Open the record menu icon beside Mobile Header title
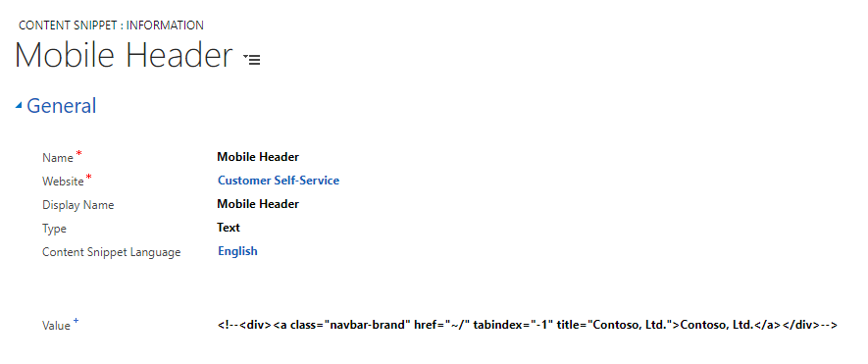This screenshot has width=868, height=364. (x=252, y=59)
